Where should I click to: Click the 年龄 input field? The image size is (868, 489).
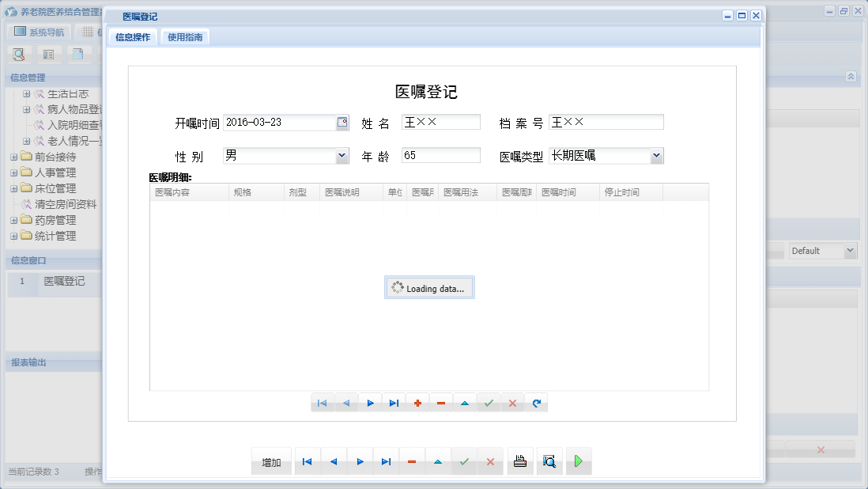440,156
